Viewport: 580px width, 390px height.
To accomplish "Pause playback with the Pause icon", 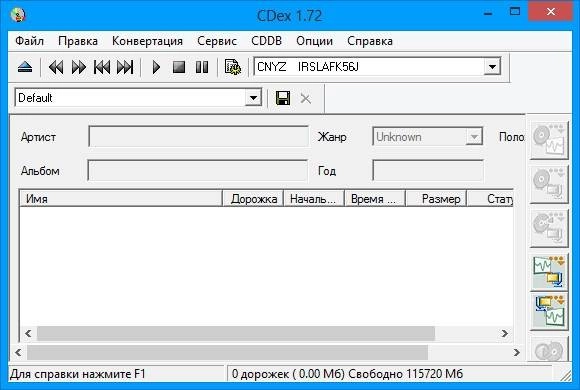I will coord(202,67).
